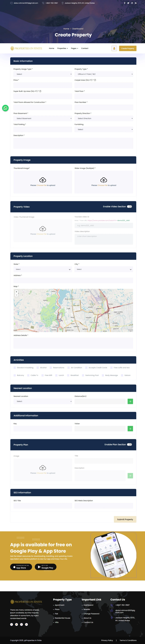
Task: Click the Carpet Area help question icon
Action: coord(95,80)
